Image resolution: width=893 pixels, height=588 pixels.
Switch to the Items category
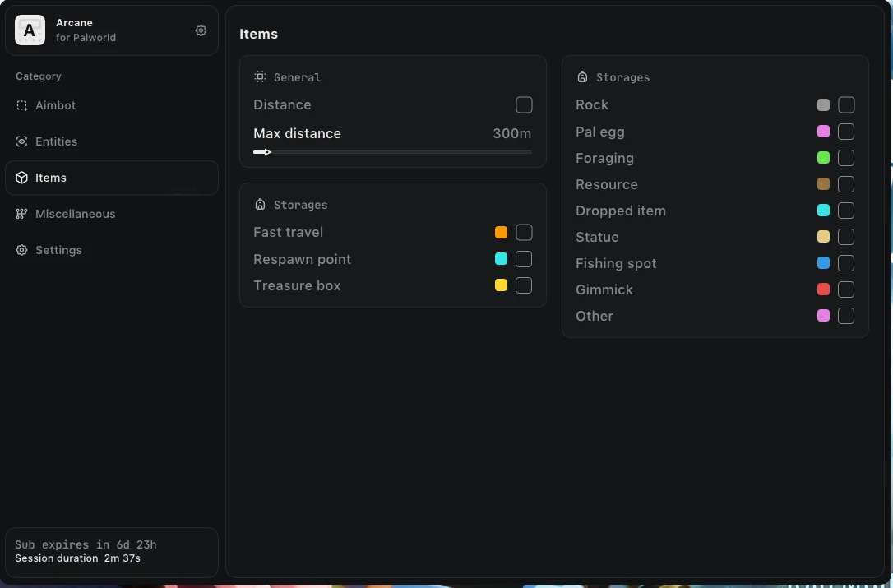coord(112,178)
